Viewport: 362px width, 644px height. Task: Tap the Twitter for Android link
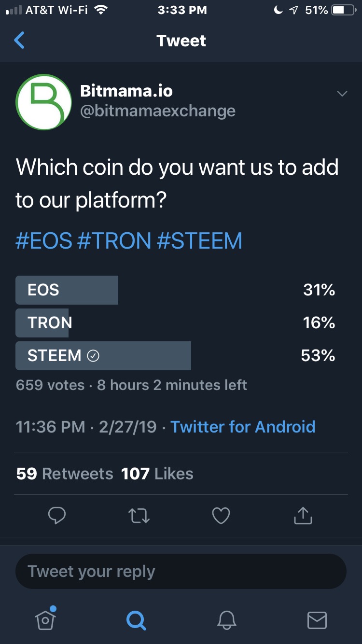coord(243,427)
